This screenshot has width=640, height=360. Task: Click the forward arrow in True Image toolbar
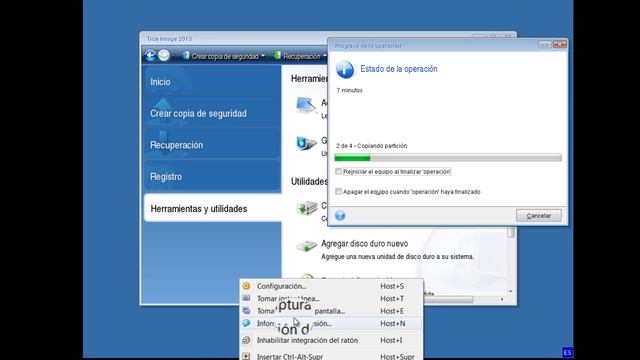(x=164, y=55)
